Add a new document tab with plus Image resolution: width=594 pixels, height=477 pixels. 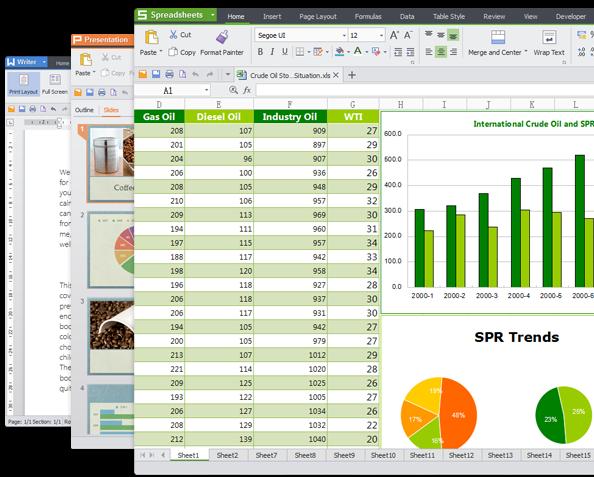[352, 75]
